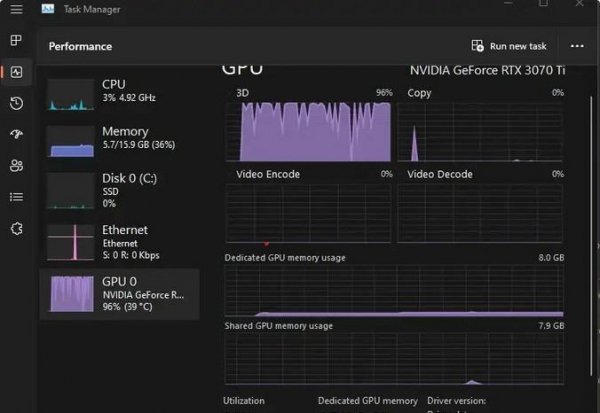
Task: Open the Copy engine graph dropdown
Action: pyautogui.click(x=419, y=93)
